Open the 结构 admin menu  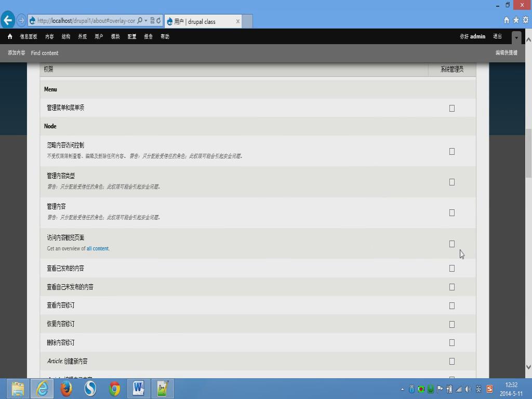[66, 36]
